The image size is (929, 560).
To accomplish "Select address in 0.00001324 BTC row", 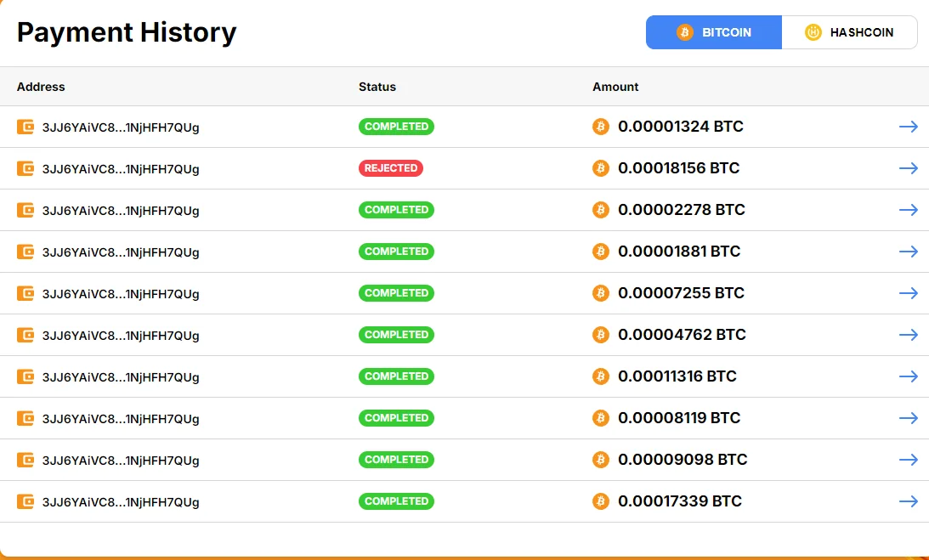I will [x=121, y=127].
